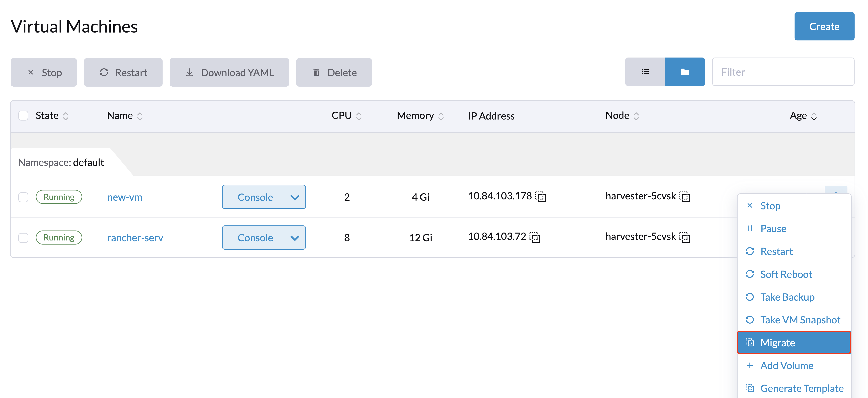Check the rancher-serv row checkbox
Image resolution: width=868 pixels, height=398 pixels.
23,238
